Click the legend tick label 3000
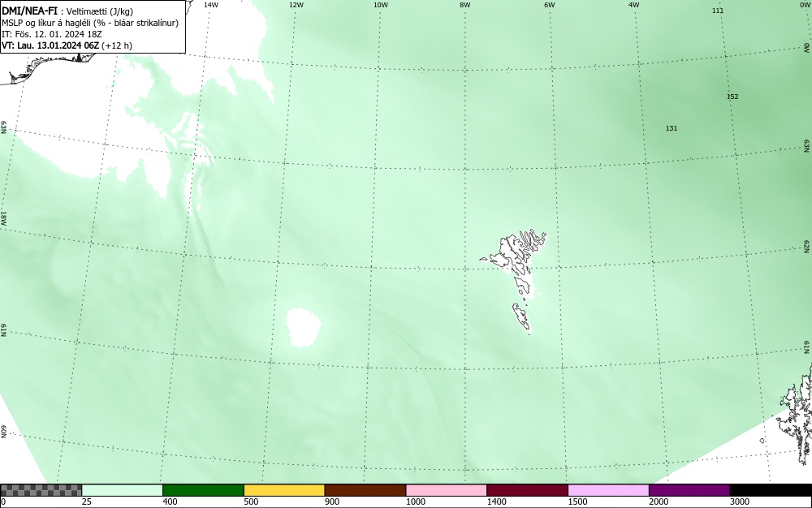812x508 pixels. pyautogui.click(x=740, y=502)
